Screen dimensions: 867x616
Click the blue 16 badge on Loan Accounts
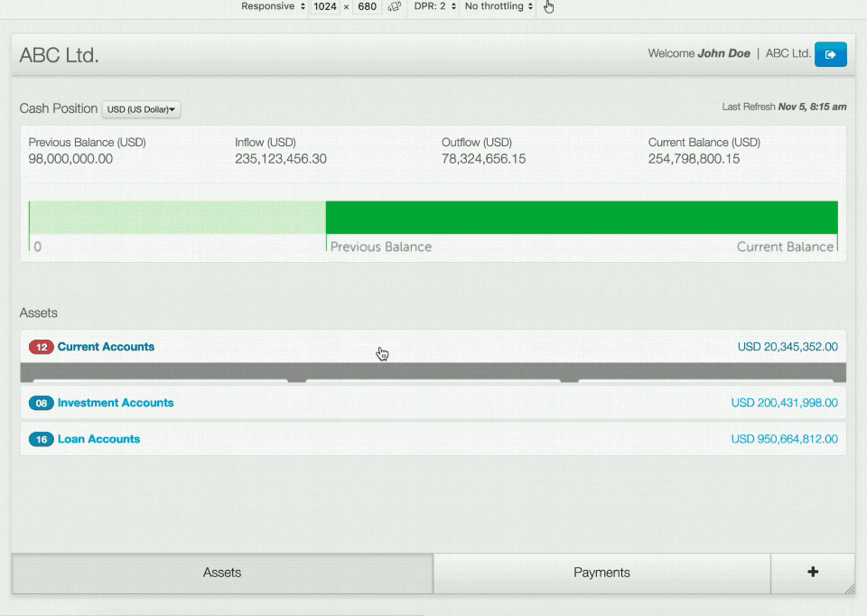(42, 439)
